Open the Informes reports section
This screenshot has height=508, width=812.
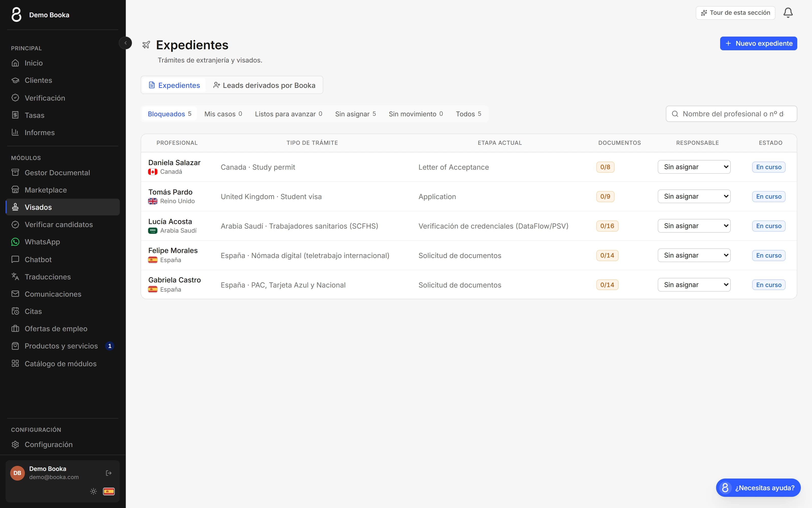63,132
